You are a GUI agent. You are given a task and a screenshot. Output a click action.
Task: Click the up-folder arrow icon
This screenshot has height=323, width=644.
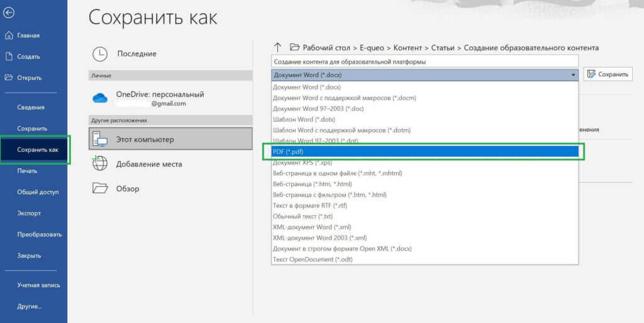tap(277, 47)
